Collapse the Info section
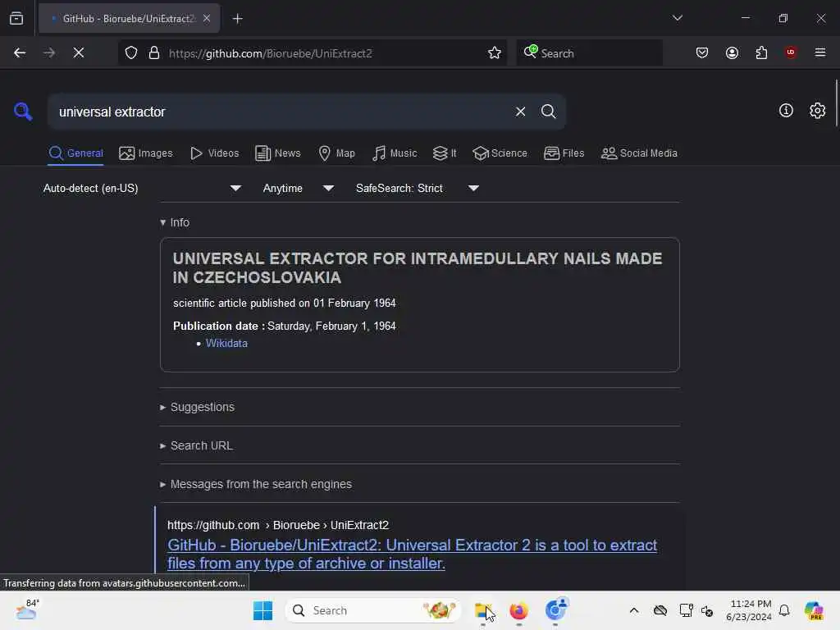This screenshot has width=840, height=630. tap(175, 222)
